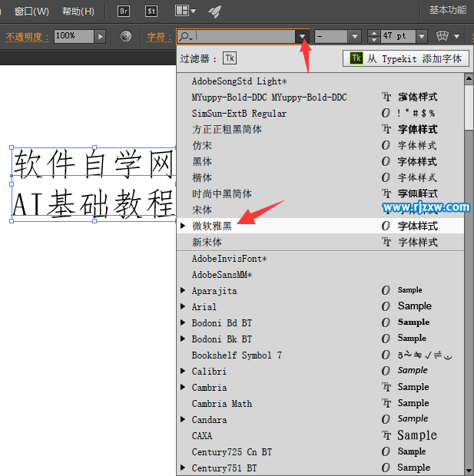The height and width of the screenshot is (476, 474).
Task: Select 时尚中黑简体 font
Action: (x=320, y=193)
